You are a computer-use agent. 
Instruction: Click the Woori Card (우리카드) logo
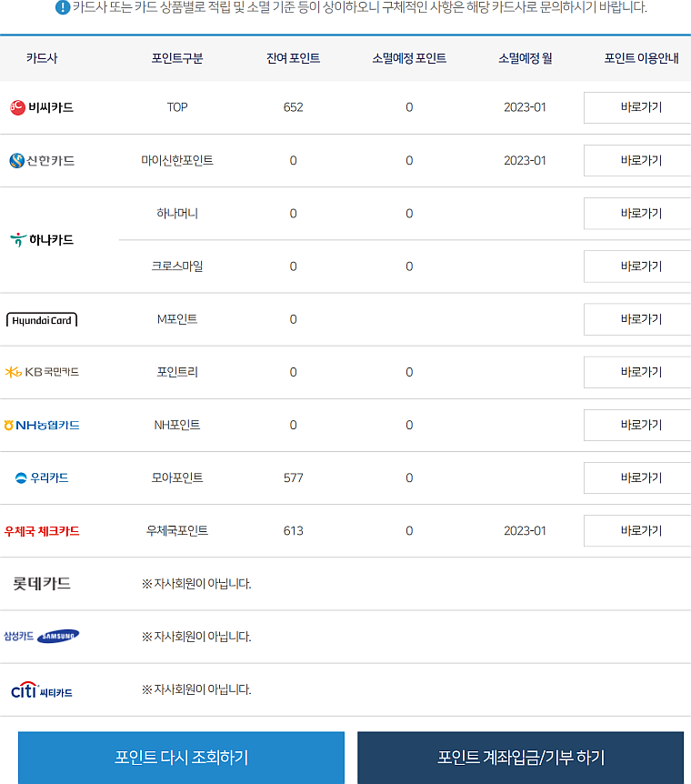(x=42, y=477)
